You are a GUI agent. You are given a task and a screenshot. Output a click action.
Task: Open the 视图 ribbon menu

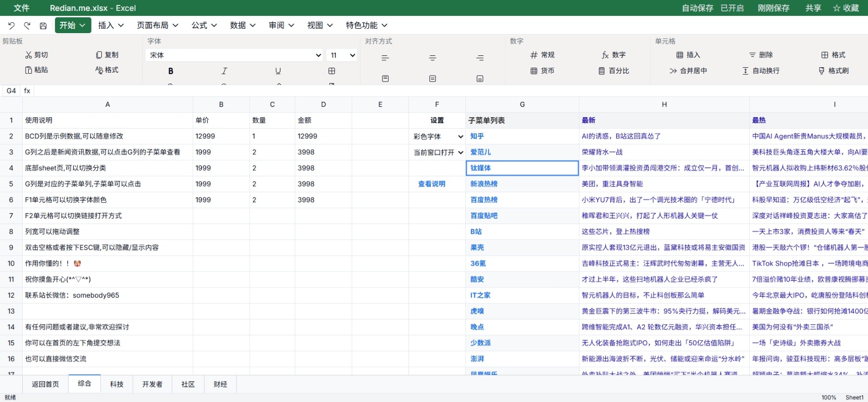(320, 25)
